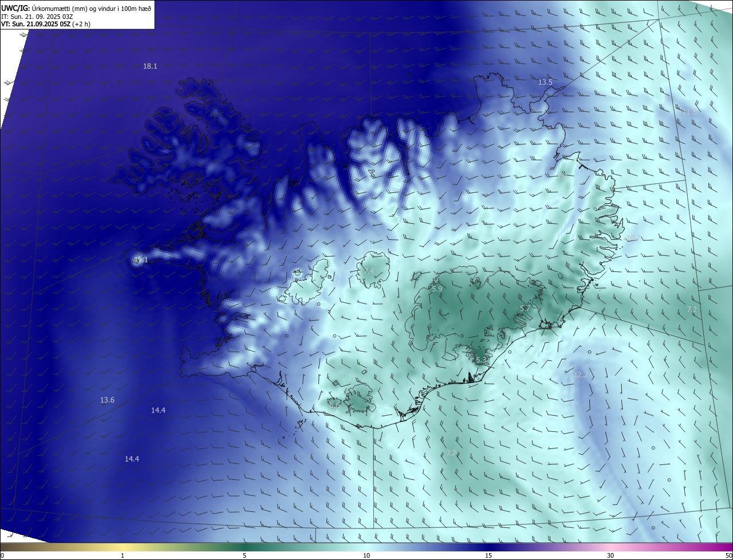Click the 7.7 value label

pyautogui.click(x=451, y=453)
